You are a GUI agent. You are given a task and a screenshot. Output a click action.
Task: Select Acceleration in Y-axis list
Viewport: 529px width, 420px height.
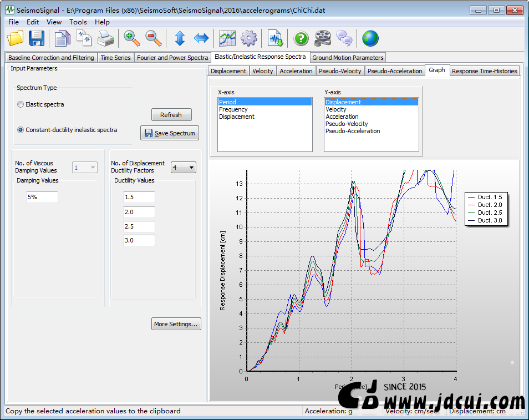tap(371, 117)
